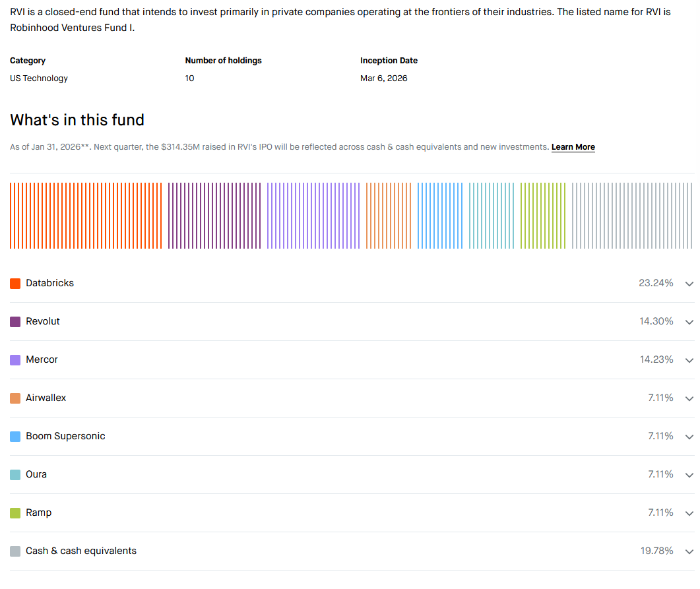Select the Mercor holding name
The height and width of the screenshot is (589, 700).
click(42, 359)
